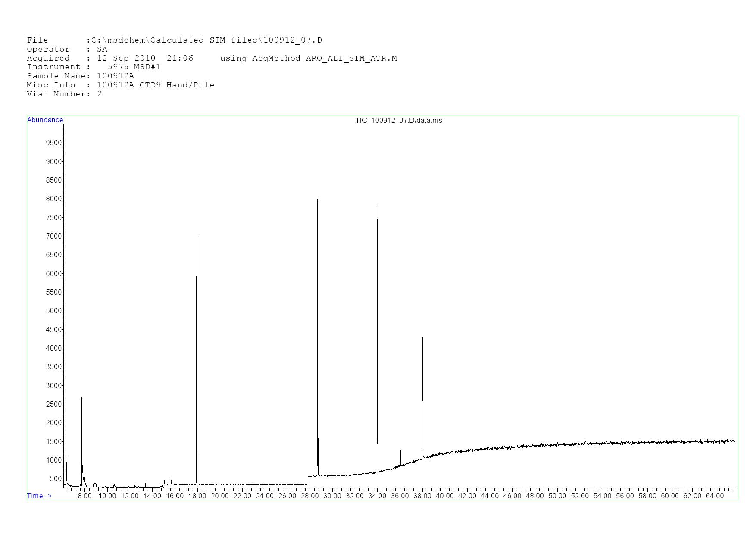Click the 44.00 time axis label
756x534 pixels.
click(x=490, y=496)
